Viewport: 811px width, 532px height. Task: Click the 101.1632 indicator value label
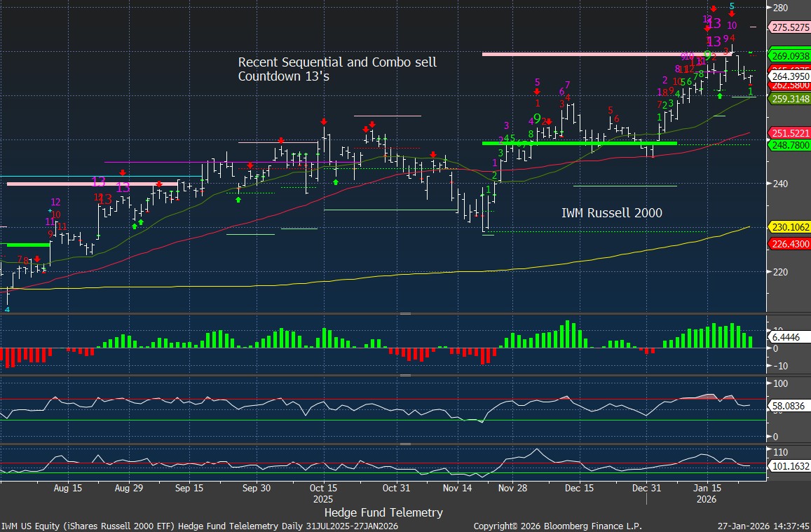click(x=790, y=464)
